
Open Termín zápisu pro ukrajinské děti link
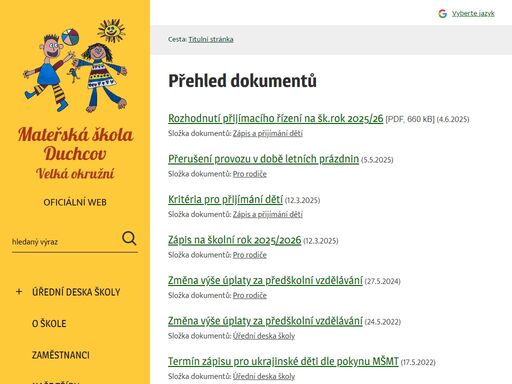point(283,361)
